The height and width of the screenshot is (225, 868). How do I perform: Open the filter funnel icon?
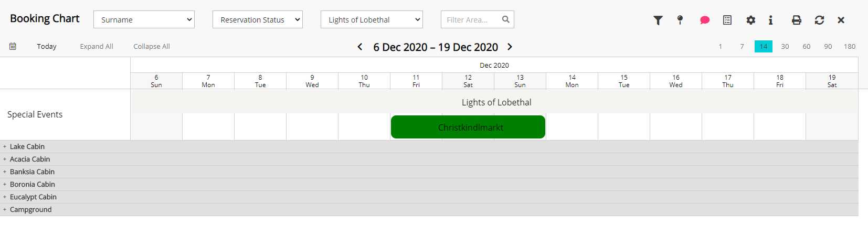pos(658,20)
